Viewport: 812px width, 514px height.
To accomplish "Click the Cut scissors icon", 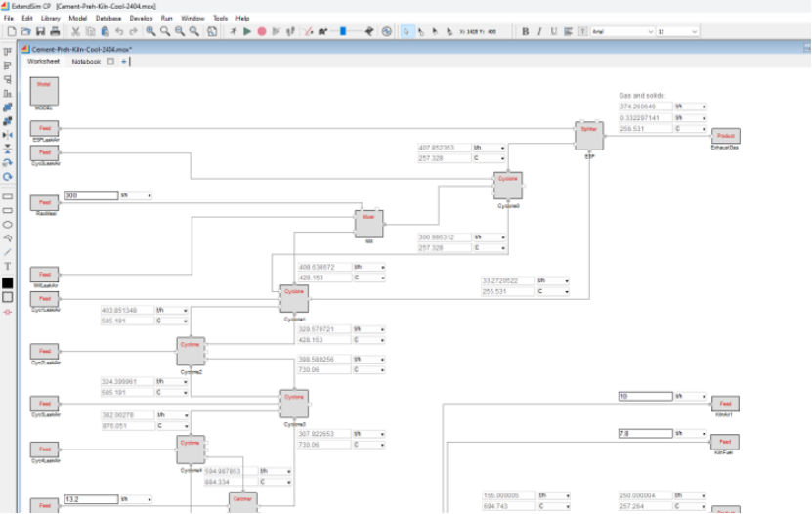I will coord(75,31).
